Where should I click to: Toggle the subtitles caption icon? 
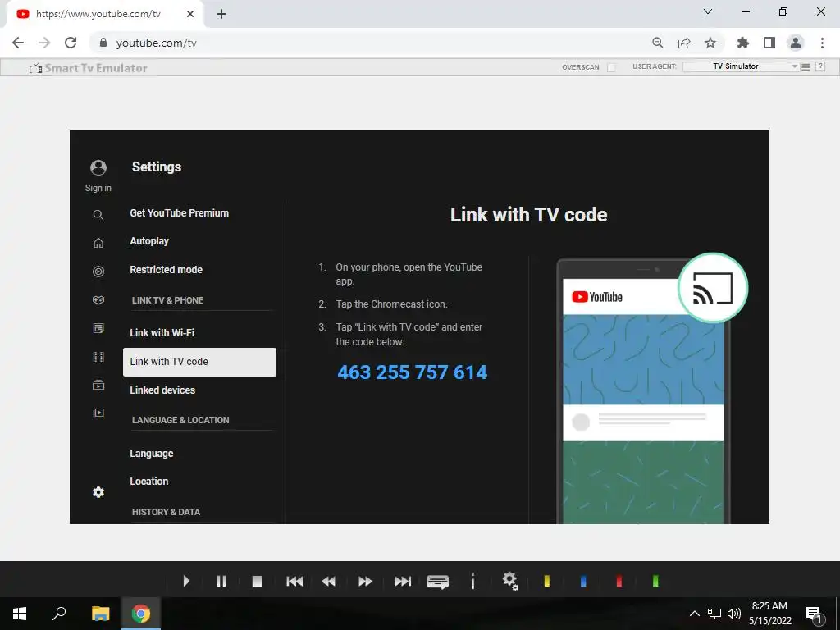[x=438, y=582]
